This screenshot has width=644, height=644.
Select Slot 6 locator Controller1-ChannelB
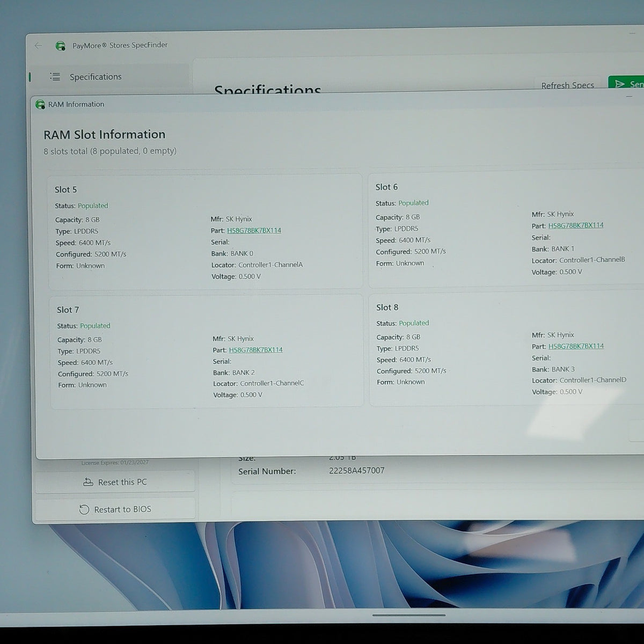pyautogui.click(x=592, y=260)
